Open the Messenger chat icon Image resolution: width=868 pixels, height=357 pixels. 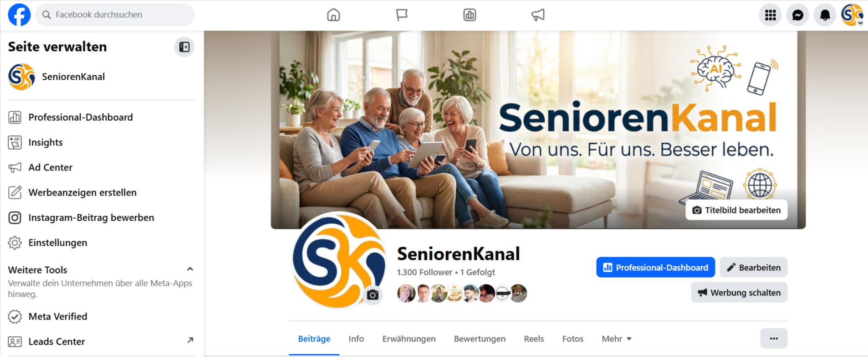(797, 15)
